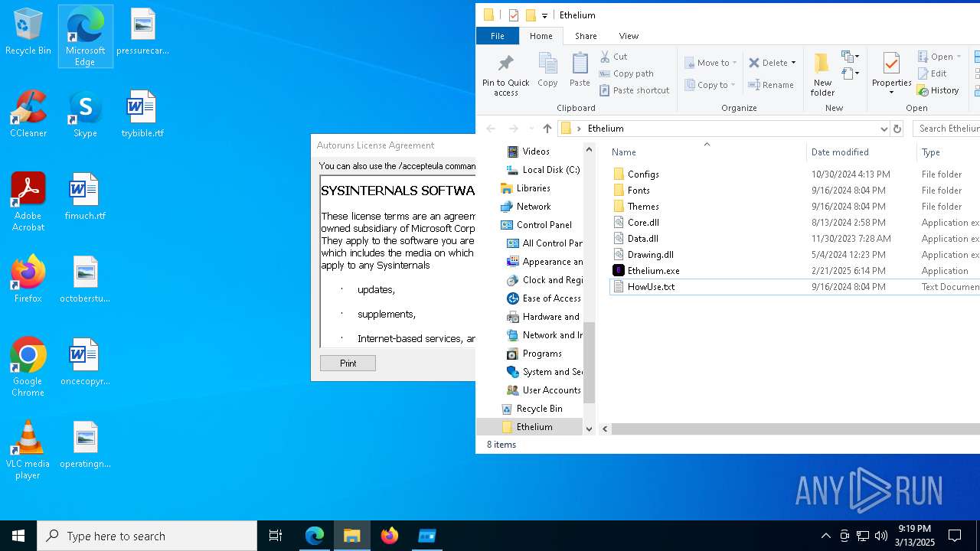Image resolution: width=980 pixels, height=551 pixels.
Task: Select Core.dll file
Action: [x=643, y=223]
